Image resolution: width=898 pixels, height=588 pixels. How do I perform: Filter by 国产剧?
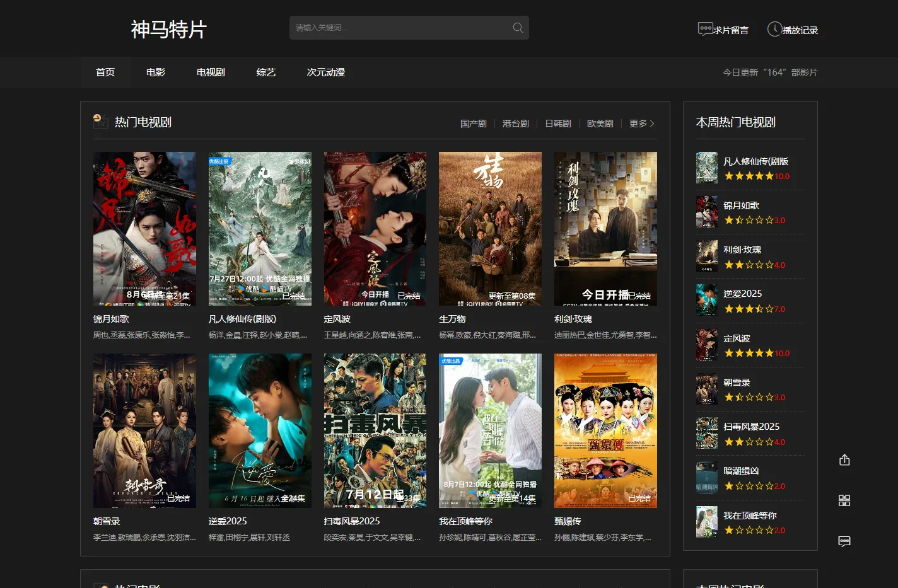(x=474, y=124)
